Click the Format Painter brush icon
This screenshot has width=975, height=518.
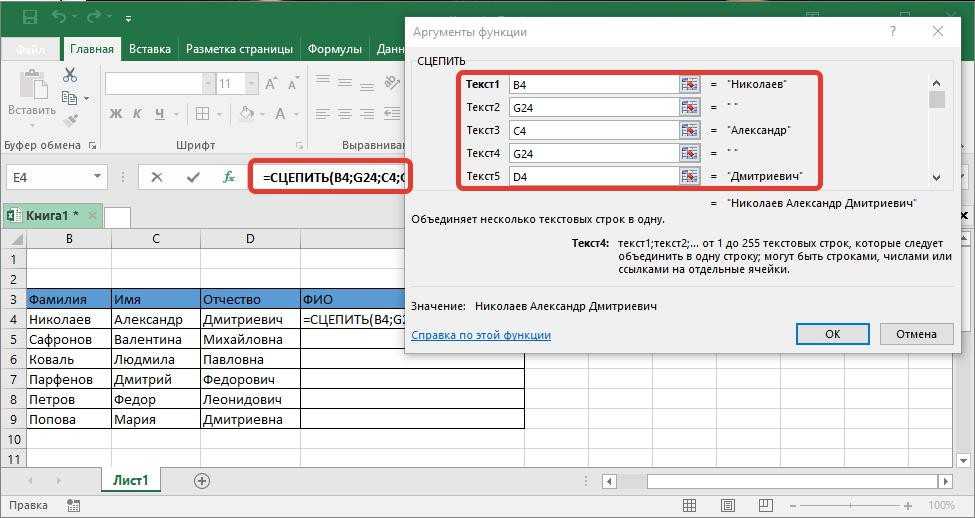coord(70,119)
